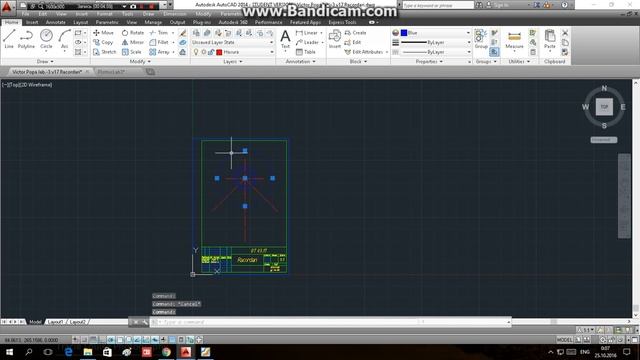Select the Mirror tool

[x=133, y=42]
